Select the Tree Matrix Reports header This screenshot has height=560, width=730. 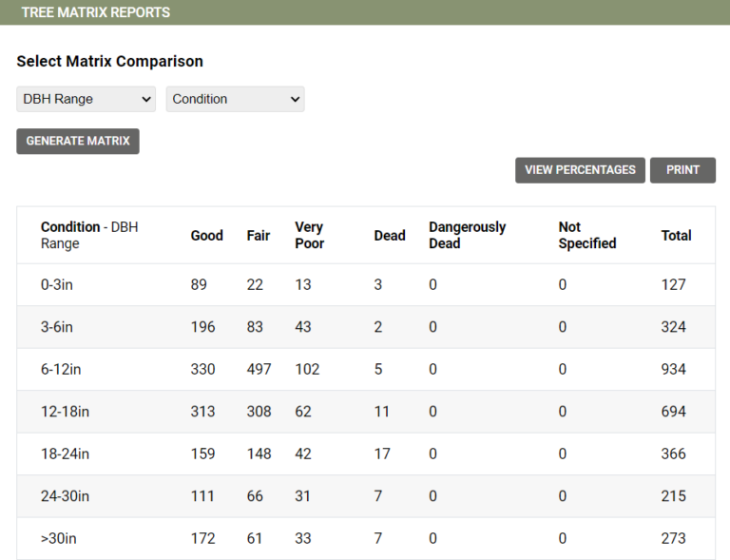coord(96,12)
